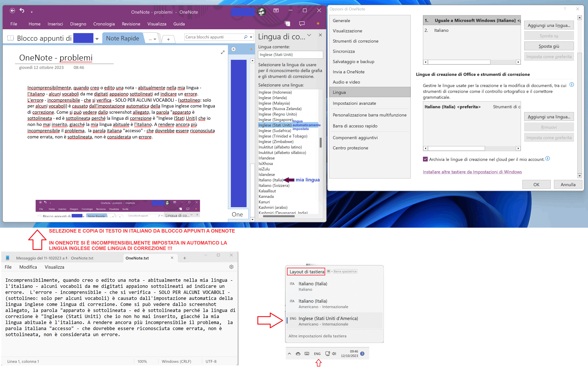Select Inglese (Regno Unito) in the language list
The image size is (588, 367).
click(x=277, y=114)
